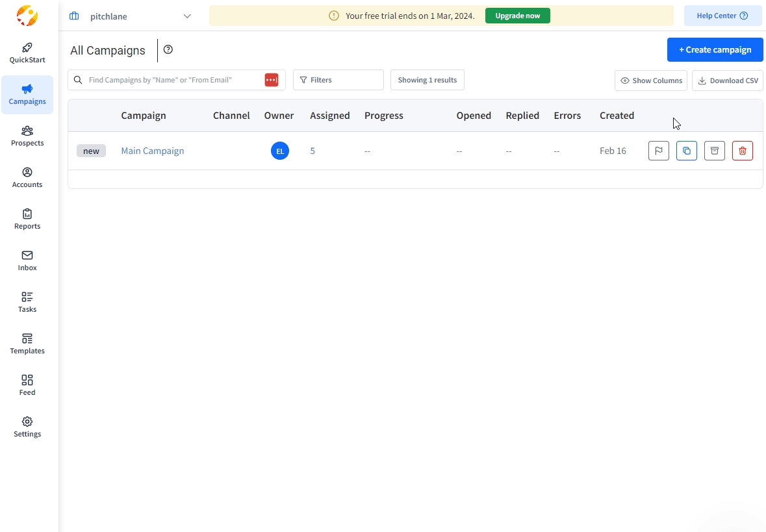Viewport: 766px width, 532px height.
Task: Click the Create campaign button
Action: tap(715, 49)
